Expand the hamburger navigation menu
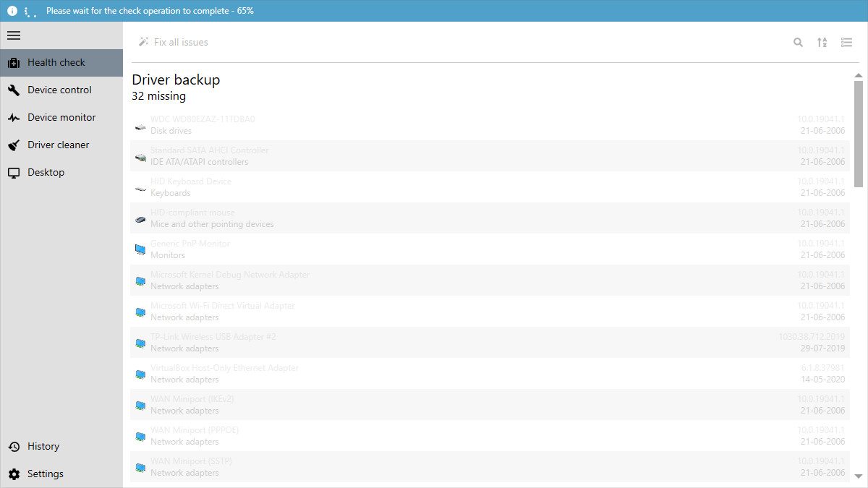The image size is (868, 488). click(x=14, y=35)
